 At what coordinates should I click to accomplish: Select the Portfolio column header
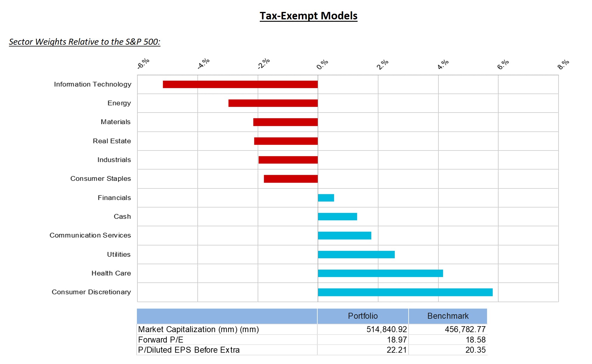point(363,316)
